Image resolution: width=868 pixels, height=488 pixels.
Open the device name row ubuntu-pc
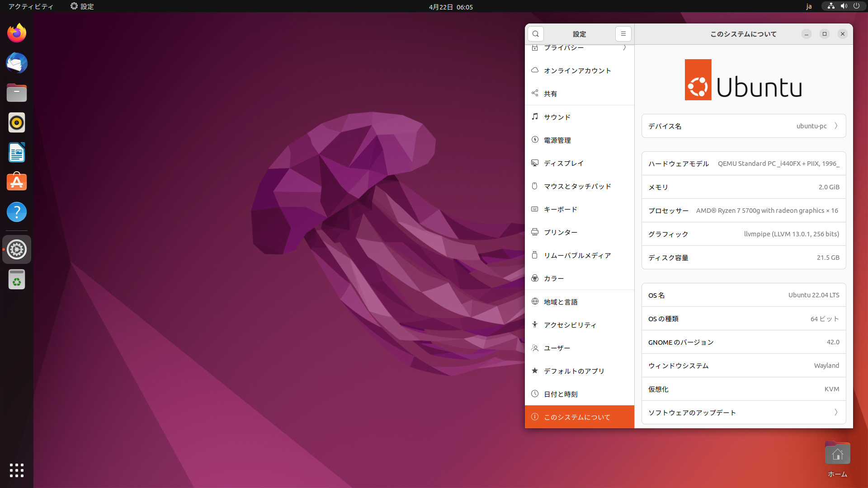(x=743, y=126)
